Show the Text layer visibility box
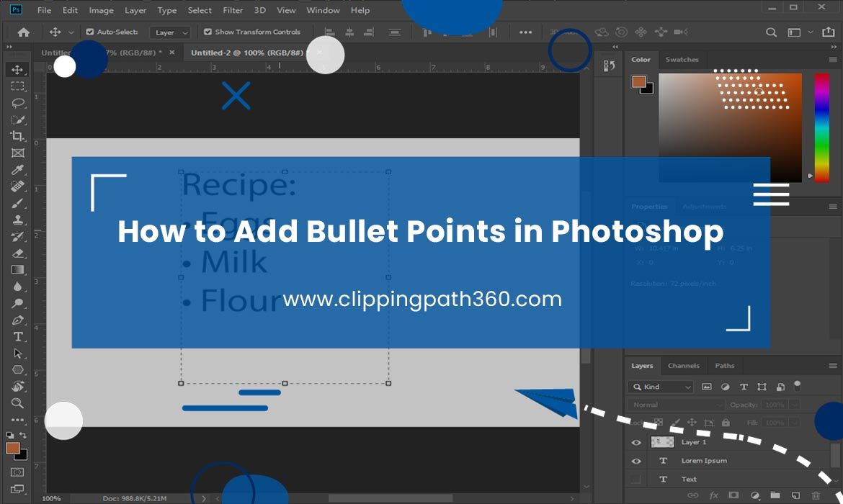843x504 pixels. (636, 480)
